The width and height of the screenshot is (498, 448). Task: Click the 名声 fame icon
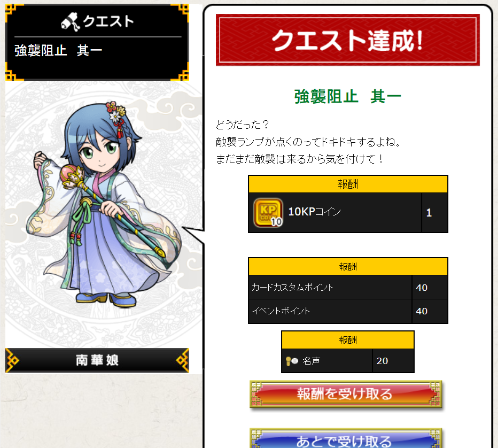pos(292,361)
